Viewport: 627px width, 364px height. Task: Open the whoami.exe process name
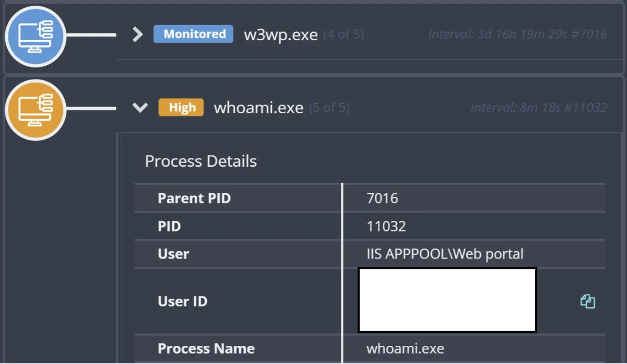tap(259, 107)
